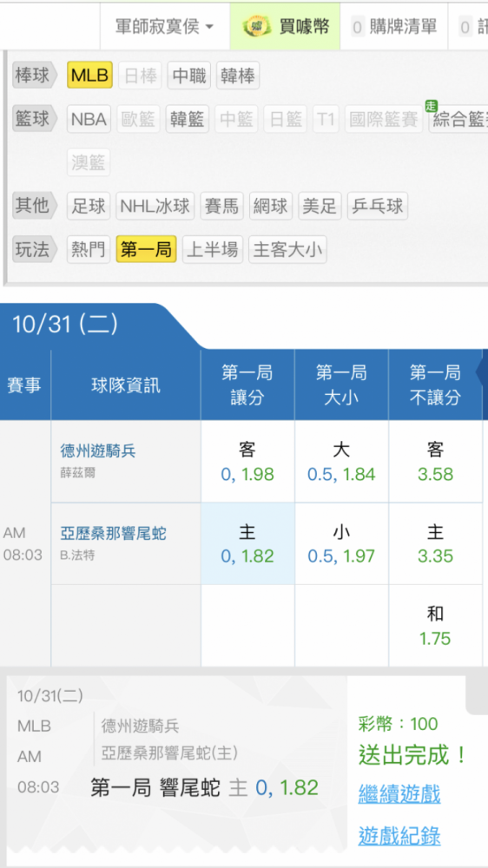Open the 購牌清單 list
Viewport: 488px width, 868px height.
(394, 27)
